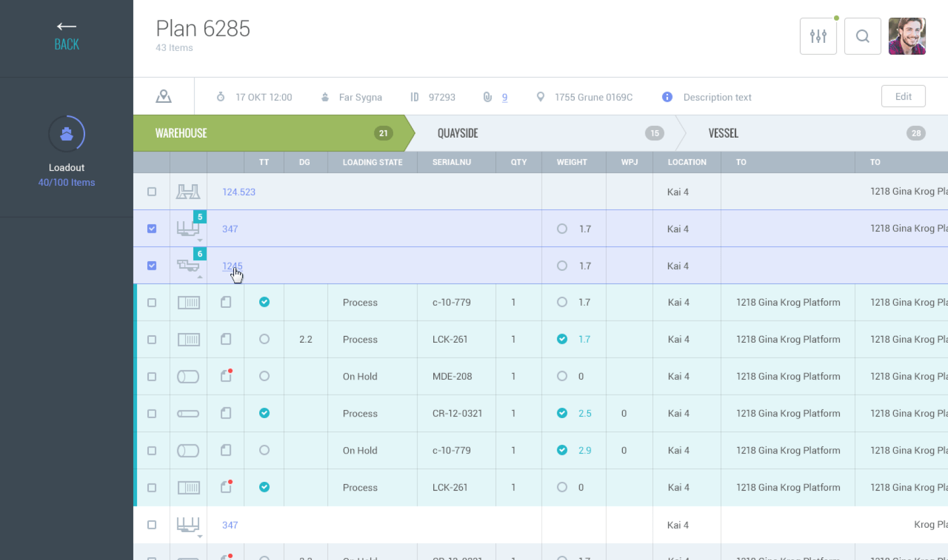Screen dimensions: 948x560
Task: Click the badge 5 on 347 row
Action: [200, 217]
